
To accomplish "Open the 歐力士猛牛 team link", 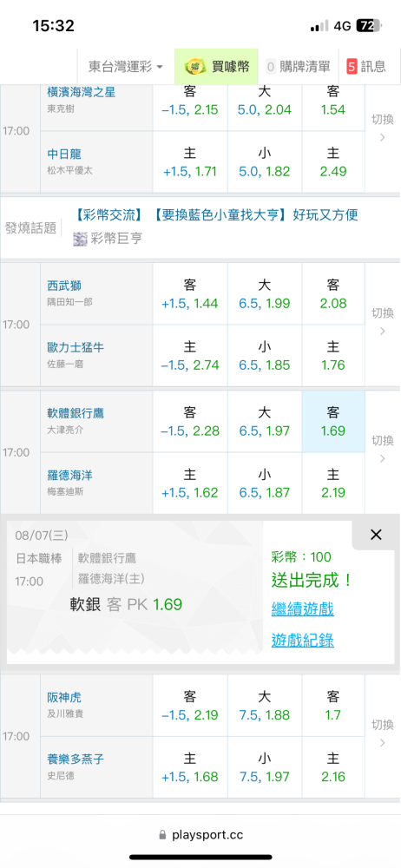I will pyautogui.click(x=76, y=347).
